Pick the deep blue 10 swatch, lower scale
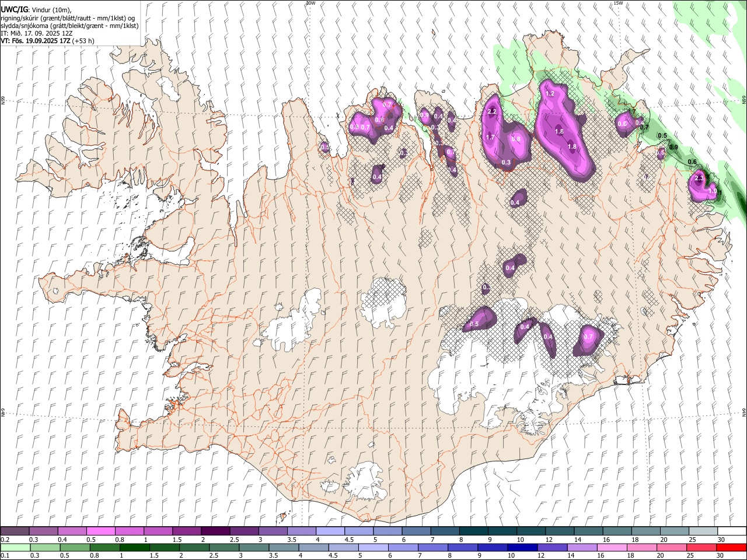 pos(523,547)
